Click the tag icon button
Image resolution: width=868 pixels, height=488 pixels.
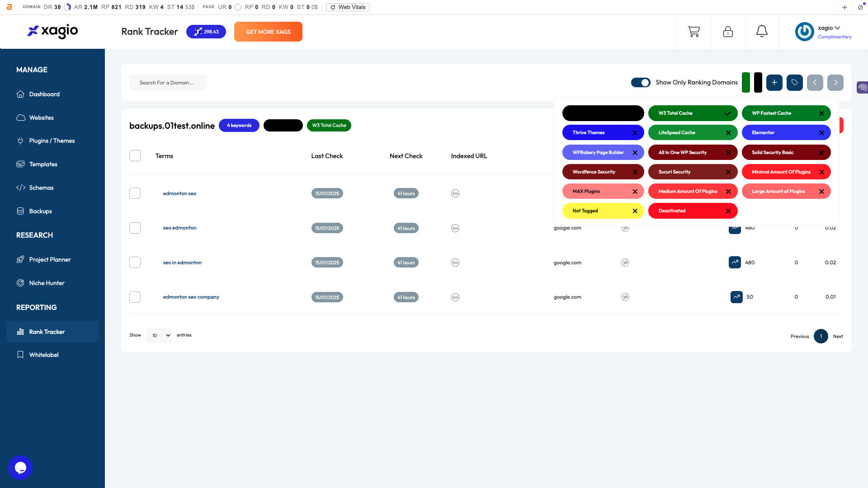(794, 82)
